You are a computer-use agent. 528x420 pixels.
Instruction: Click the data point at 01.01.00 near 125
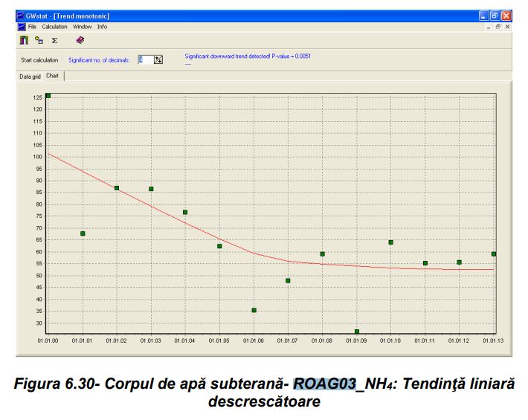48,96
